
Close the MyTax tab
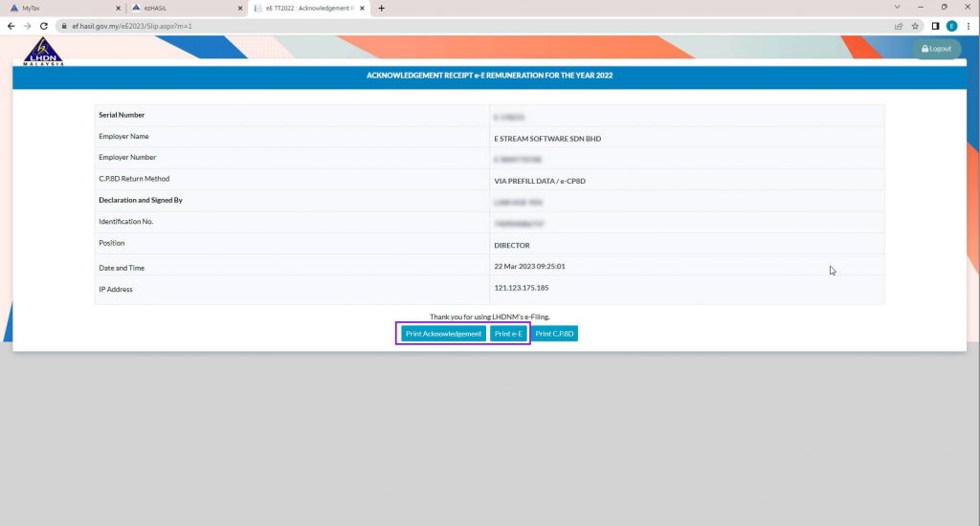(x=118, y=8)
